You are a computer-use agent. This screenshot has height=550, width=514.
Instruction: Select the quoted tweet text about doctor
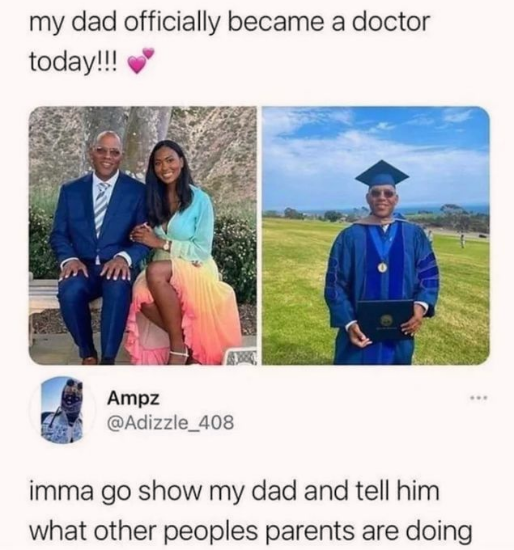click(x=229, y=41)
